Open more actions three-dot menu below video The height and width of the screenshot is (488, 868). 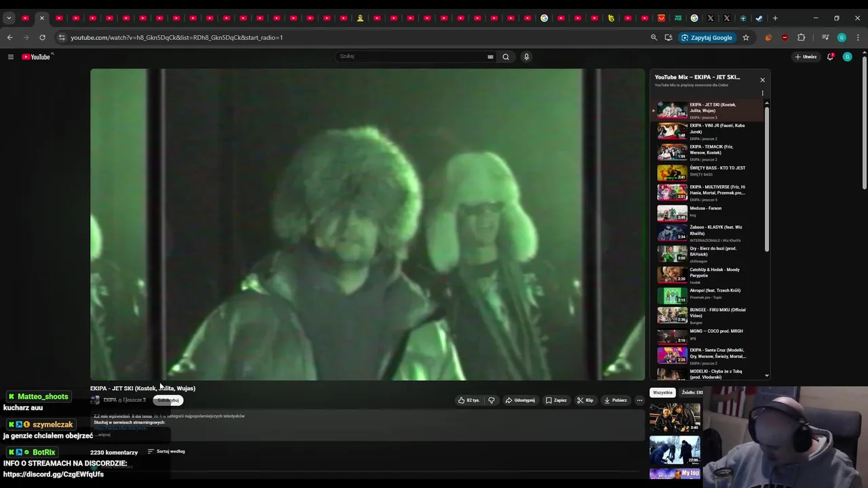[639, 401]
